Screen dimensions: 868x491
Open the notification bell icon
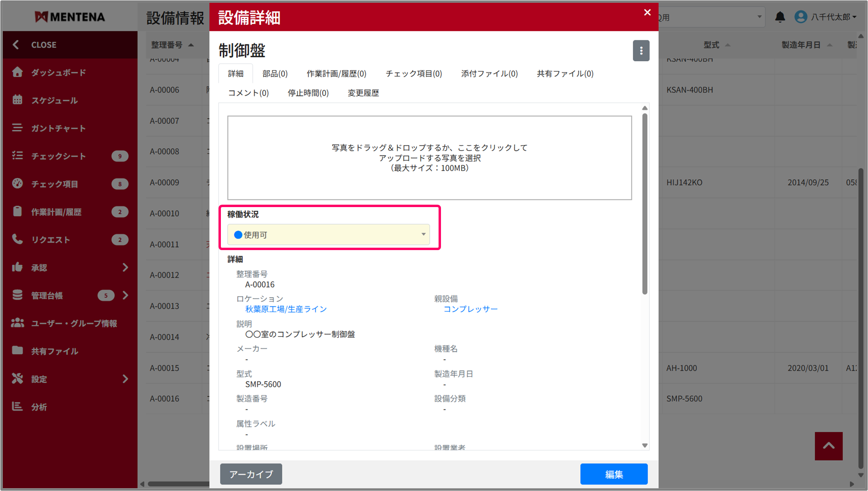780,17
